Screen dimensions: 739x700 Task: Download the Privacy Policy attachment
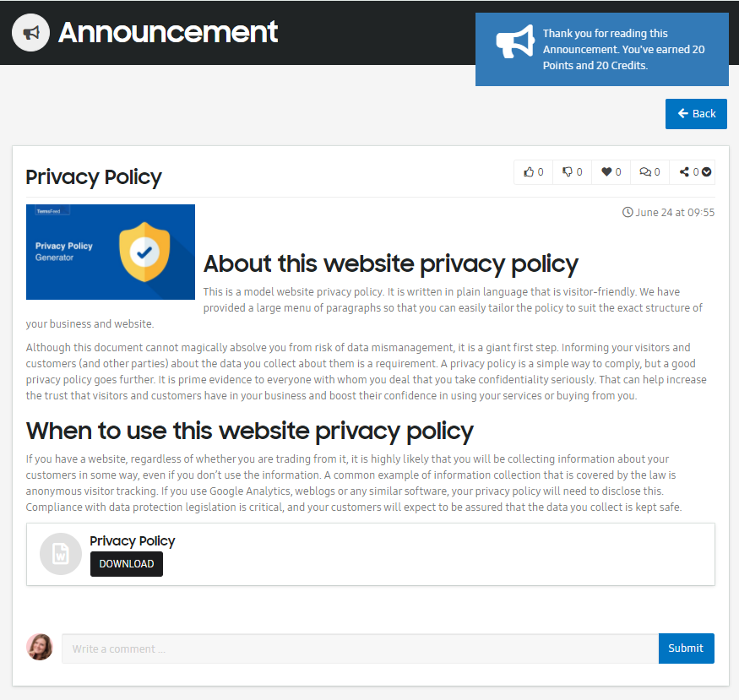coord(127,564)
